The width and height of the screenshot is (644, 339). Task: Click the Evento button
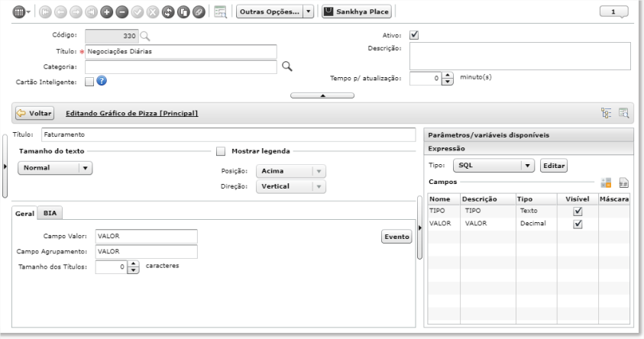[x=396, y=237]
